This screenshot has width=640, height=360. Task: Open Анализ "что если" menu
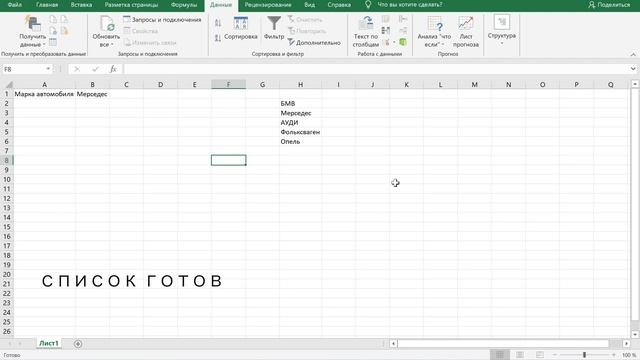[434, 31]
